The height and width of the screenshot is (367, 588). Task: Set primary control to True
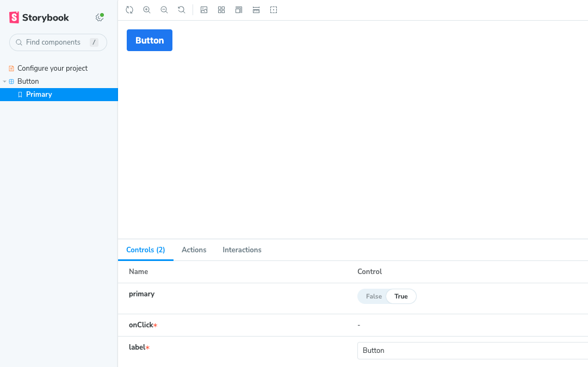401,296
